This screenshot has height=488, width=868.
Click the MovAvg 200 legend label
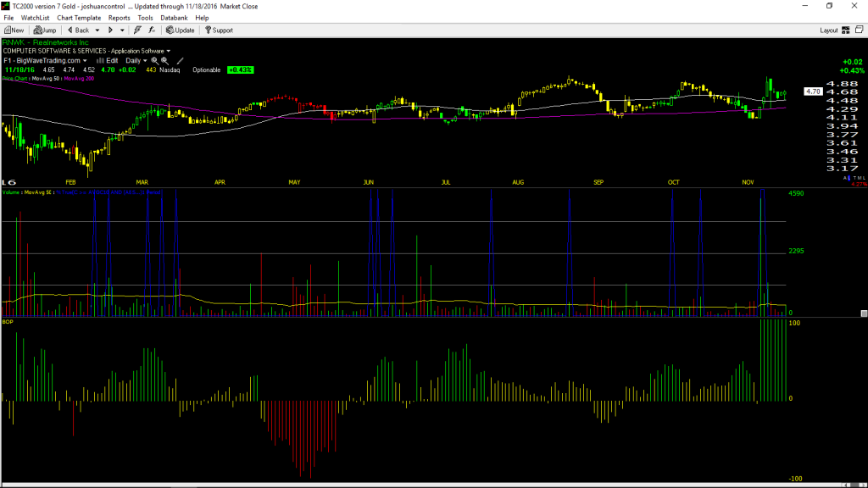79,79
